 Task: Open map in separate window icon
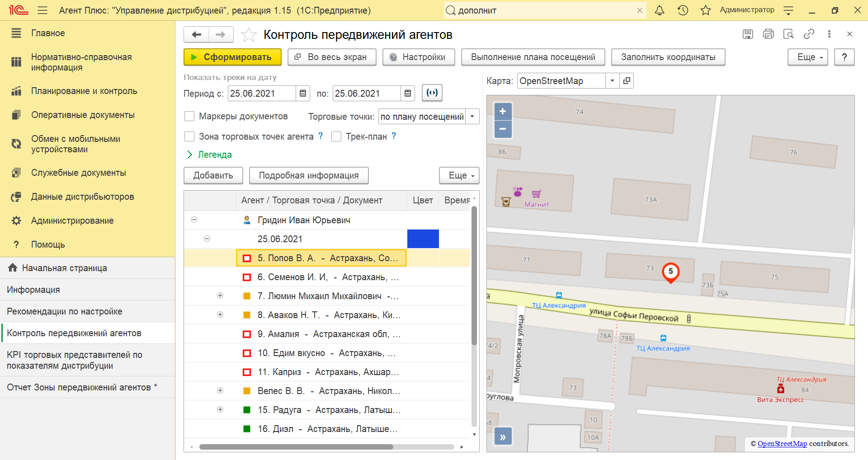[x=627, y=81]
